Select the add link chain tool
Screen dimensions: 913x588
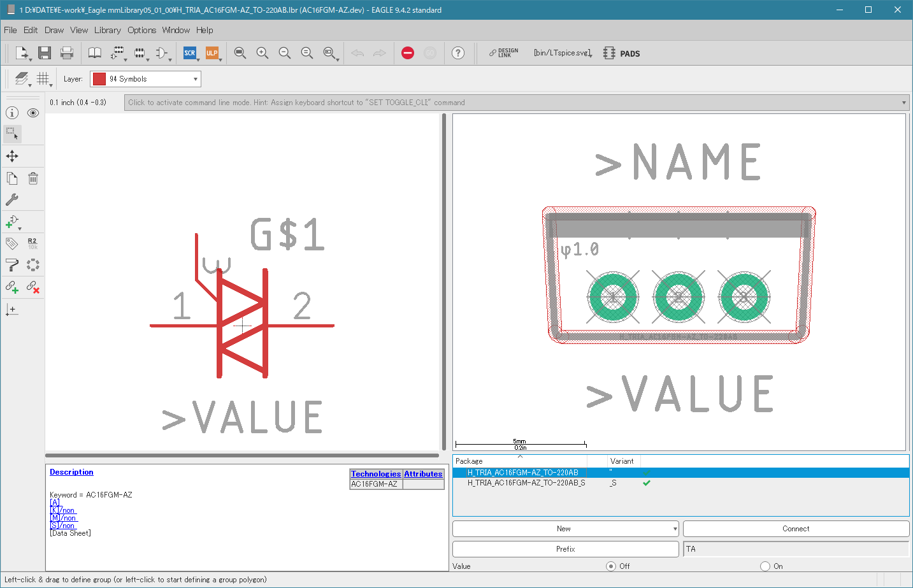point(12,287)
